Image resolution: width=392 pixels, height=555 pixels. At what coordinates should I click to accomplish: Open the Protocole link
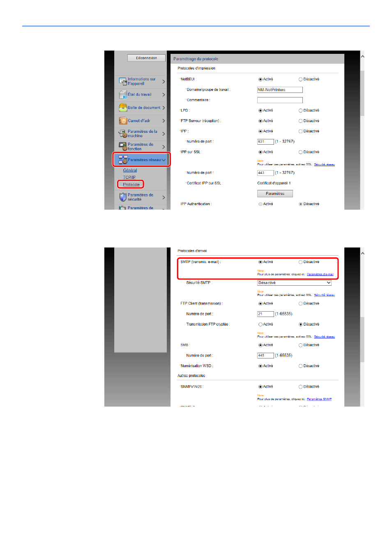pyautogui.click(x=131, y=185)
